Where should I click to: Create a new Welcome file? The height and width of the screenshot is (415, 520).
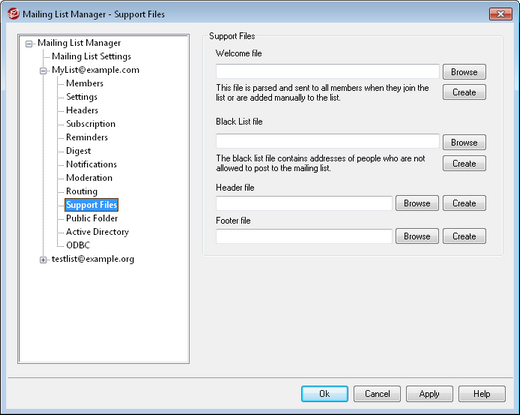464,92
